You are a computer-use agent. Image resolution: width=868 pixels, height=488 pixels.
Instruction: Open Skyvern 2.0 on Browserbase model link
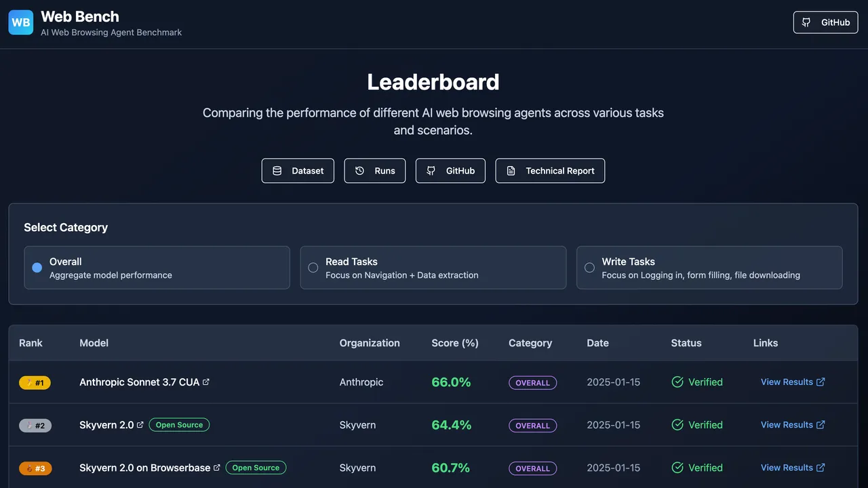tap(145, 468)
